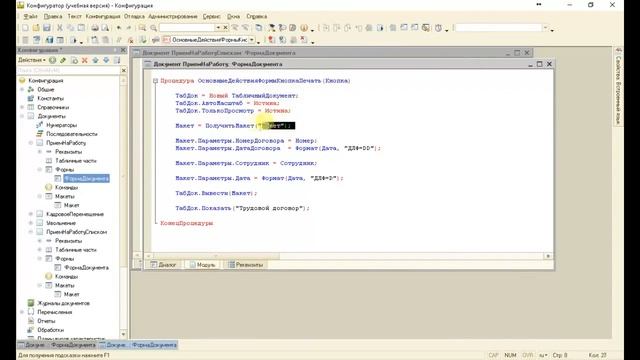Click the Save diskette icon
The height and width of the screenshot is (360, 640).
pos(47,28)
